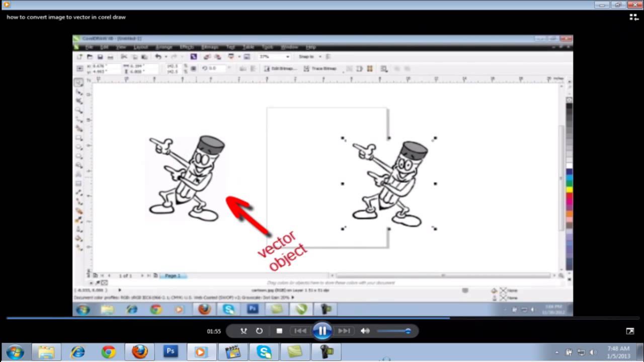The height and width of the screenshot is (362, 644).
Task: Skip to the previous track
Action: (300, 331)
